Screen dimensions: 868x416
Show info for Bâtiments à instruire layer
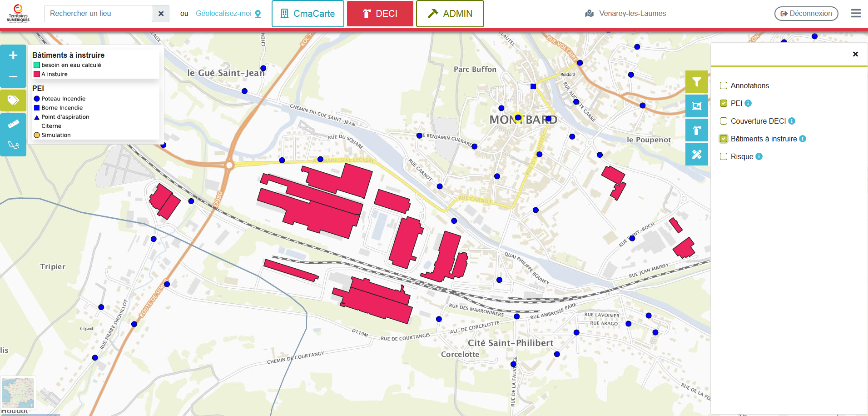click(x=803, y=139)
